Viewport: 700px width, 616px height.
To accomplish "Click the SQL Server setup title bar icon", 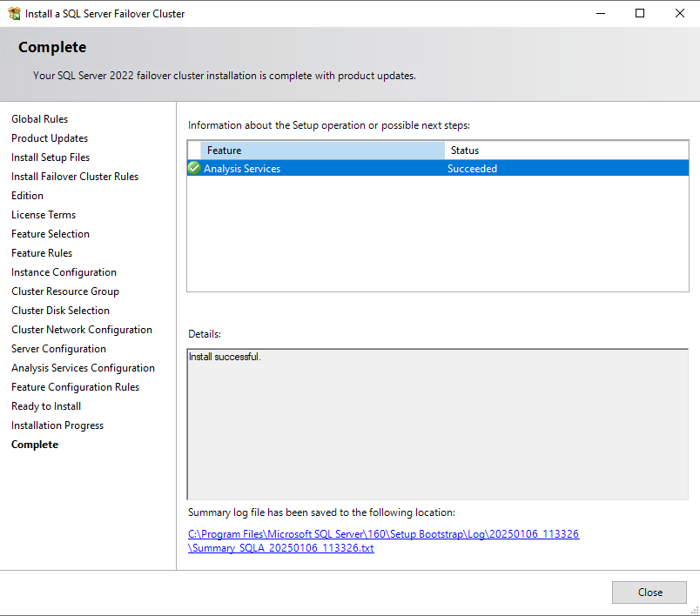I will [14, 13].
